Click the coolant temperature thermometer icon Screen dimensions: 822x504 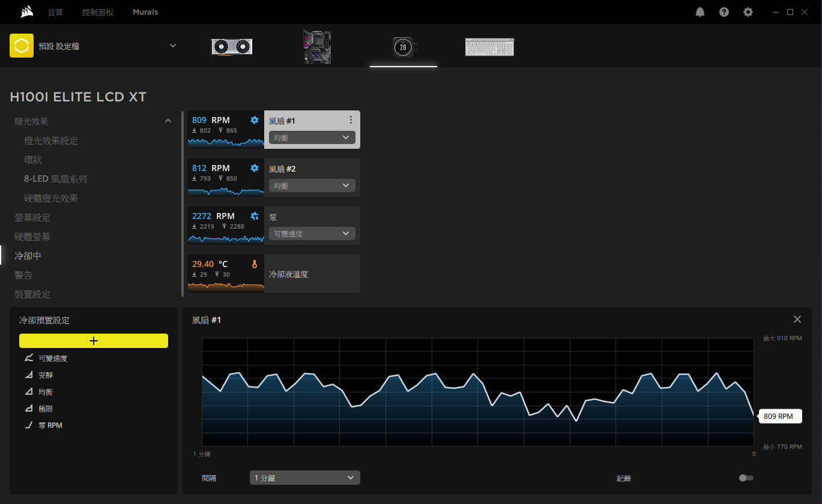pos(255,264)
